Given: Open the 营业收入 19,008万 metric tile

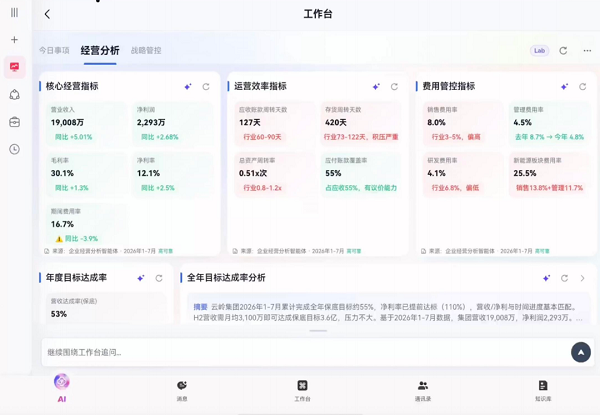Looking at the screenshot, I should 87,124.
